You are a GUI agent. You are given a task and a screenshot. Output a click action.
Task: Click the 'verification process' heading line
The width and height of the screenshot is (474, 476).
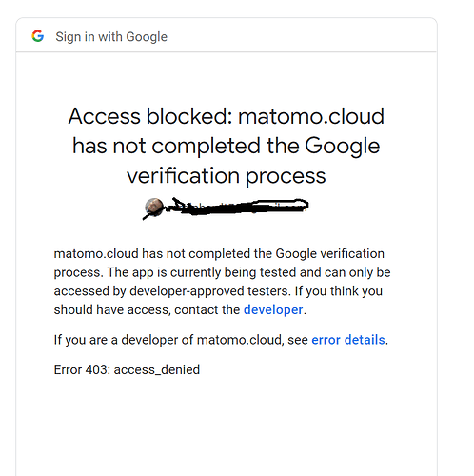[x=227, y=176]
